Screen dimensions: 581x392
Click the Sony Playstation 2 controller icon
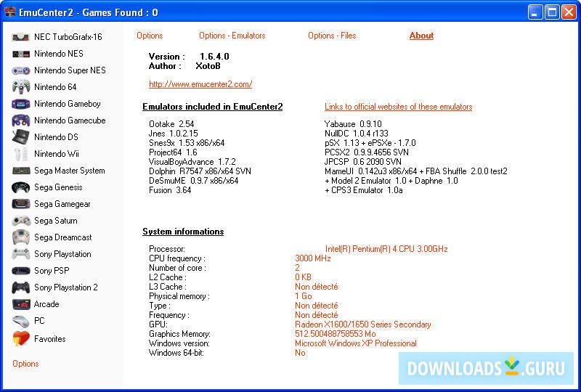pos(21,287)
